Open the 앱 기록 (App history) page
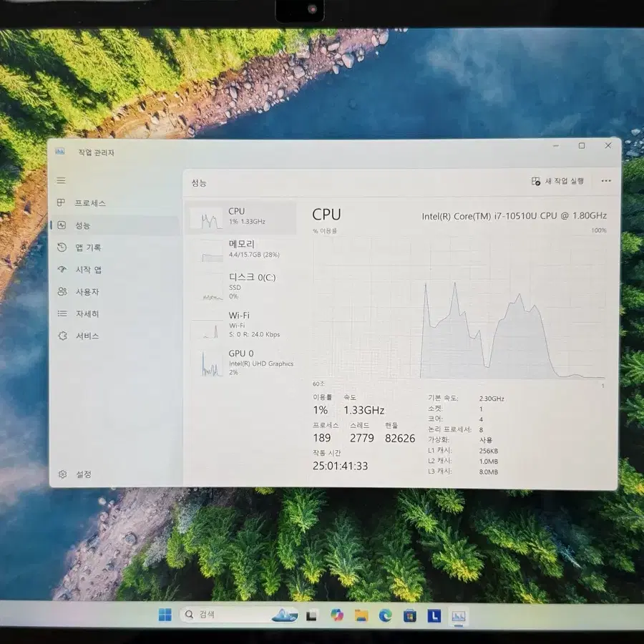The height and width of the screenshot is (644, 644). 115,248
